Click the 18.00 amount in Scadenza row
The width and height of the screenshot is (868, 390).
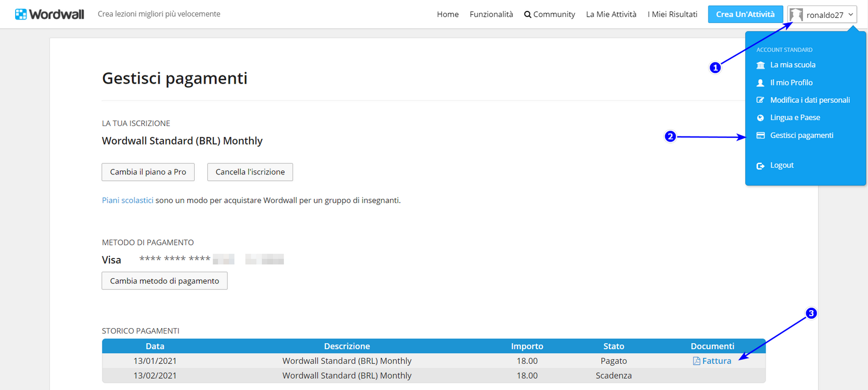527,376
